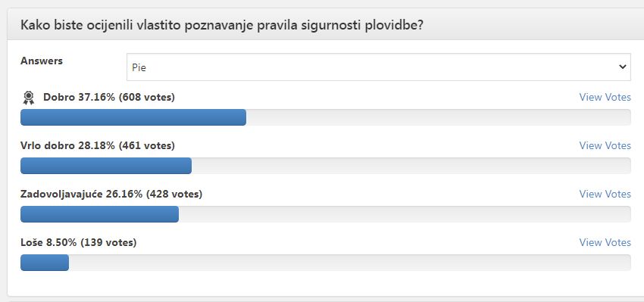This screenshot has height=302, width=644.
Task: View votes for the Loše answer
Action: pos(605,242)
